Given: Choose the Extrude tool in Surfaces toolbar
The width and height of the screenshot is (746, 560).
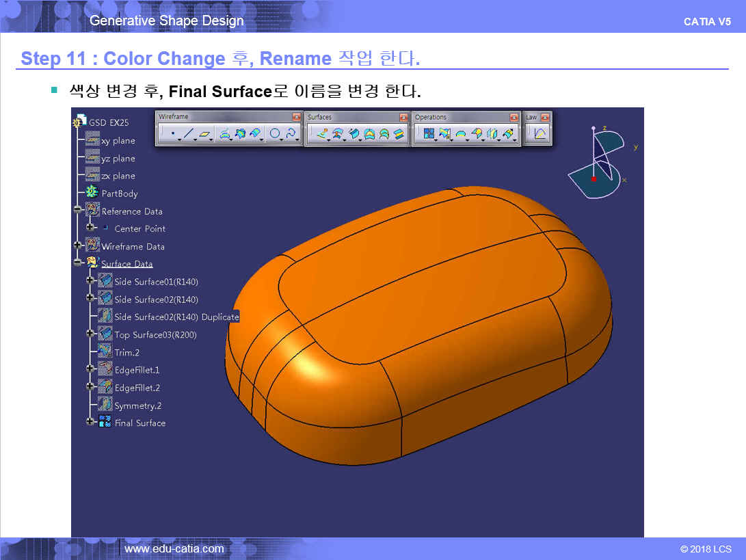Looking at the screenshot, I should point(322,135).
